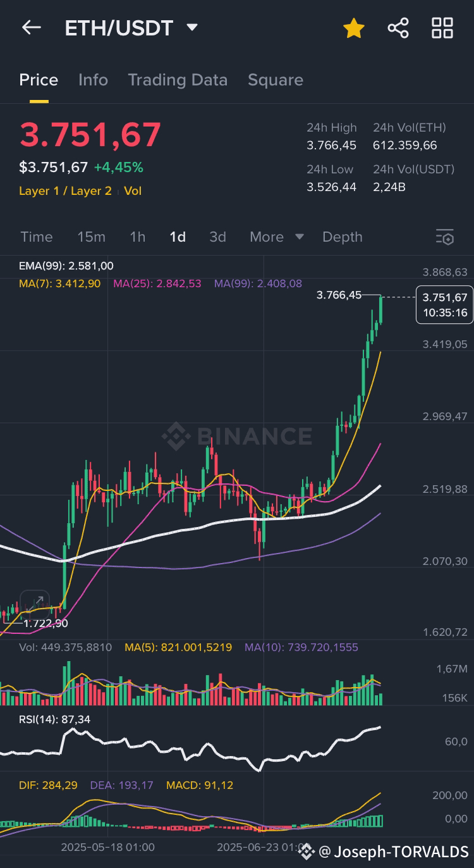Screen dimensions: 474x868
Task: Open the More intervals dropdown
Action: pyautogui.click(x=277, y=237)
